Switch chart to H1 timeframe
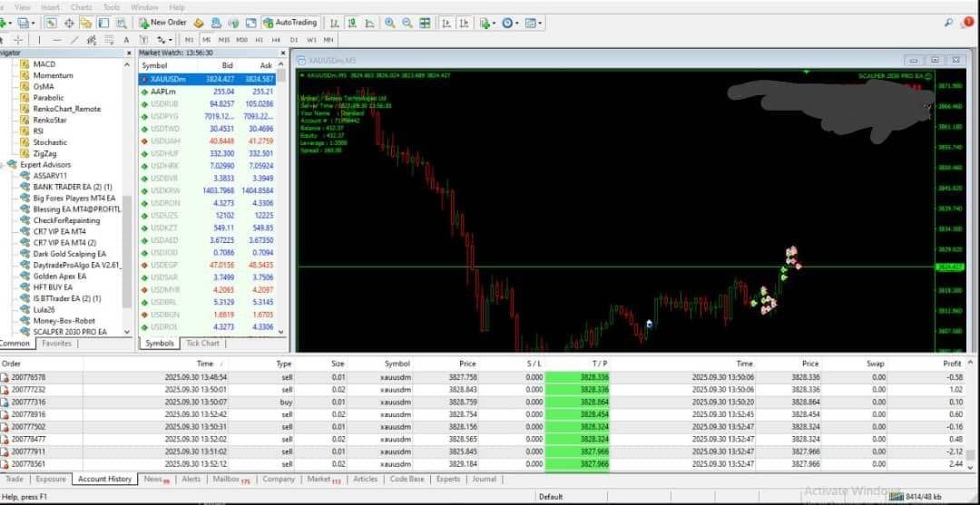Image resolution: width=980 pixels, height=505 pixels. pos(259,40)
